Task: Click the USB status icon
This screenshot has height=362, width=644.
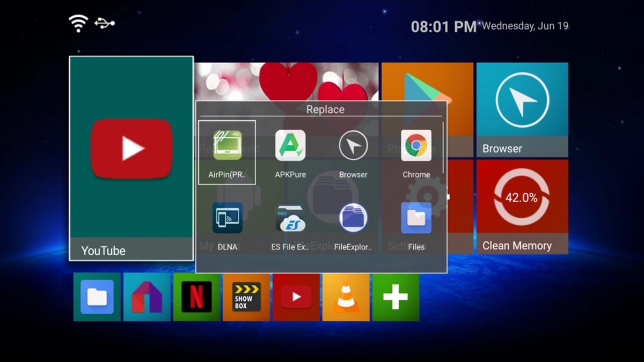Action: 105,23
